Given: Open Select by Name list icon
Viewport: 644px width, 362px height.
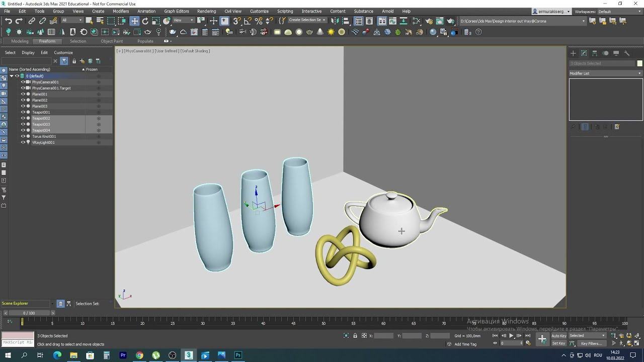Looking at the screenshot, I should pos(100,21).
